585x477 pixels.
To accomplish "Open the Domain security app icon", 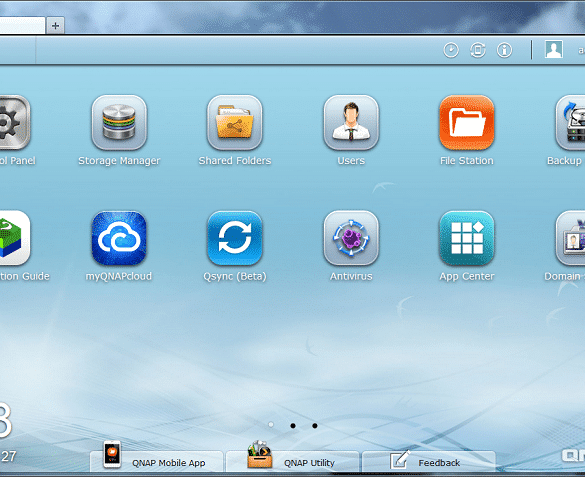I will tap(570, 238).
